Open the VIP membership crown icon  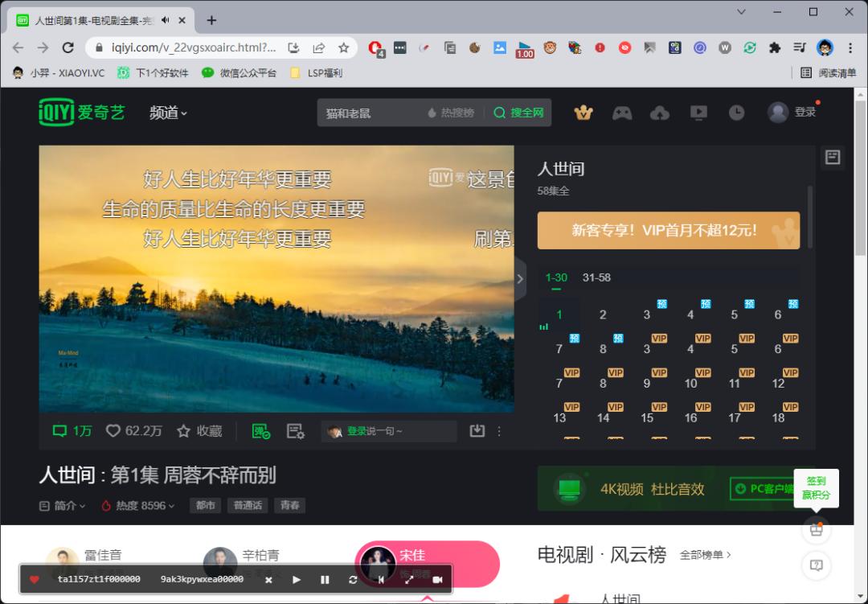583,113
